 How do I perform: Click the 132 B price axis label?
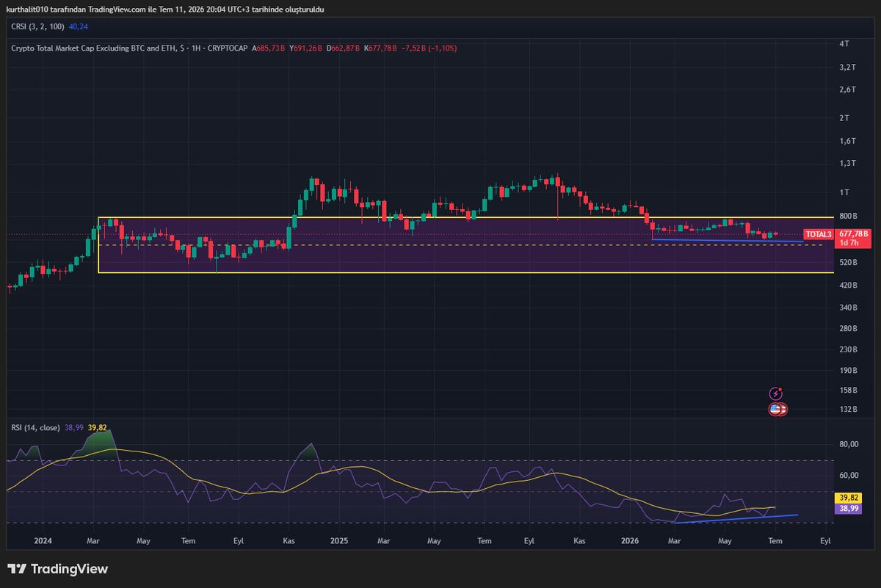coord(849,409)
